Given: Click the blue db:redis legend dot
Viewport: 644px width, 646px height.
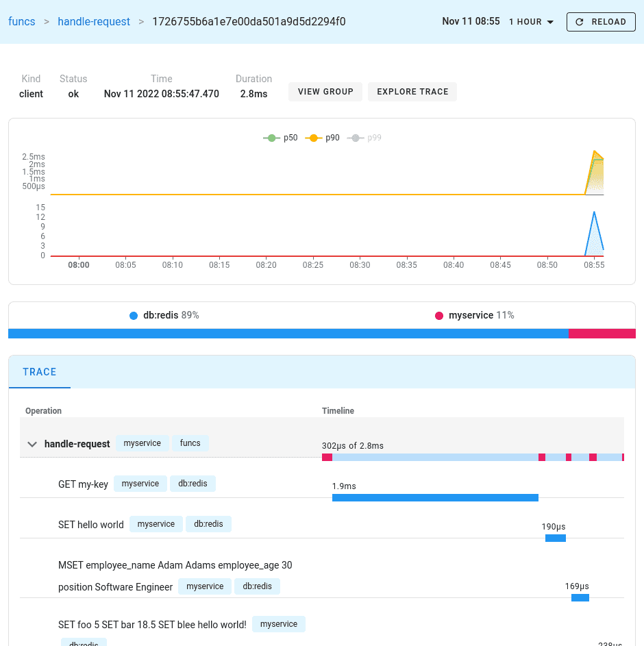Looking at the screenshot, I should tap(134, 316).
